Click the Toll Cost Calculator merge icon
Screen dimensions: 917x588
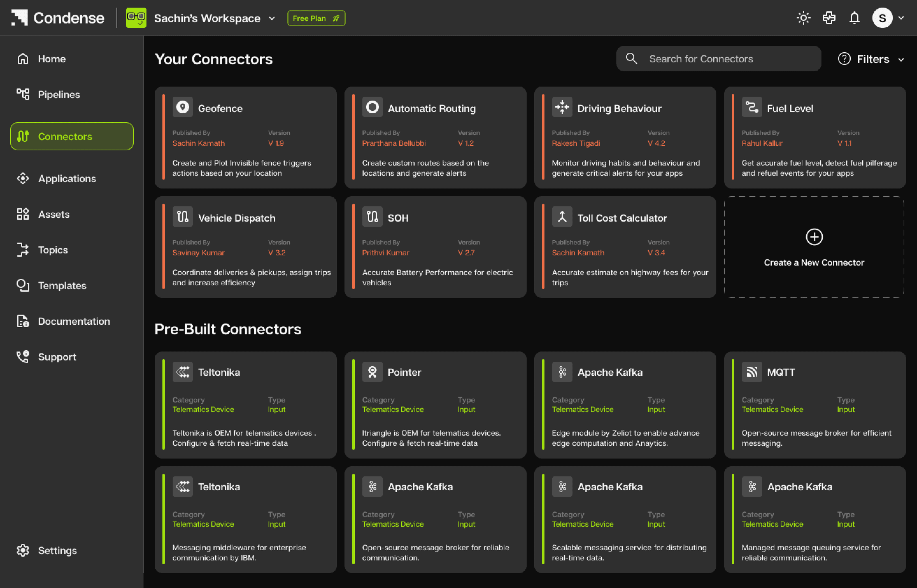(562, 217)
